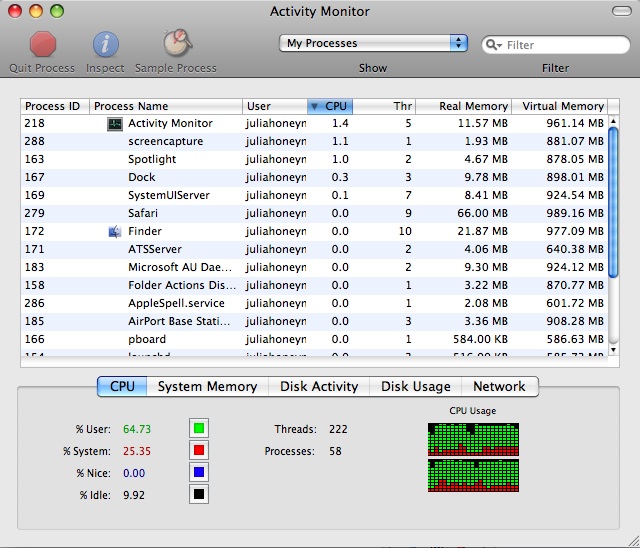Switch to the System Memory tab

tap(207, 386)
